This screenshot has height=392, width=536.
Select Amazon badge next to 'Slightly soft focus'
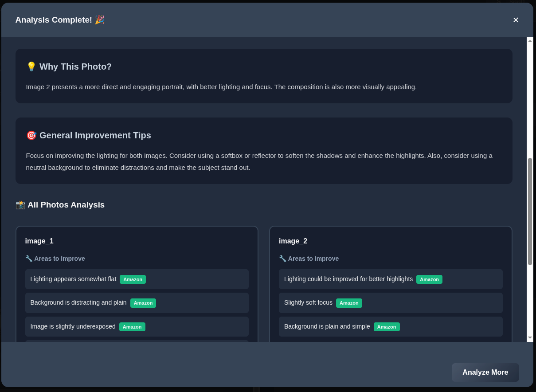349,303
